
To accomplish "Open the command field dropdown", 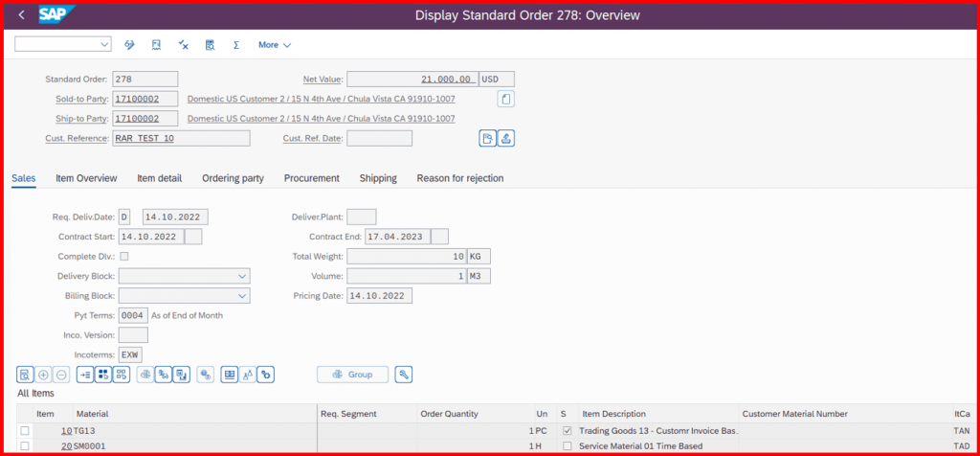I will (x=103, y=44).
